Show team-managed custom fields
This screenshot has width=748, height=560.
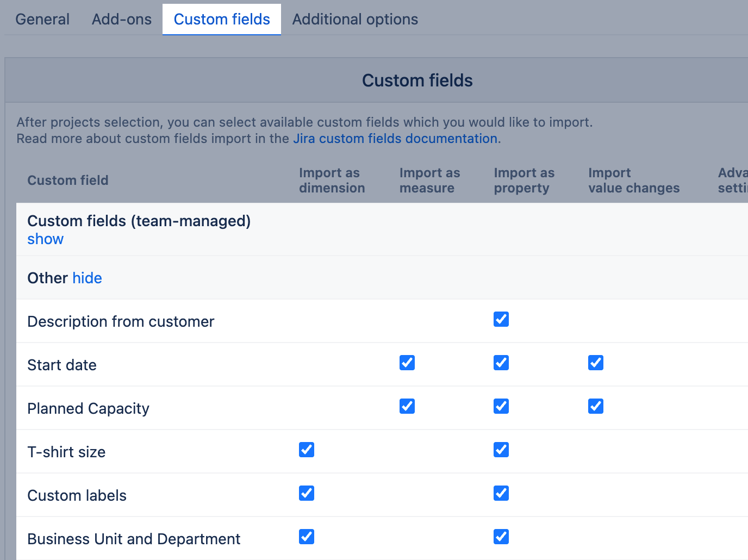tap(45, 239)
